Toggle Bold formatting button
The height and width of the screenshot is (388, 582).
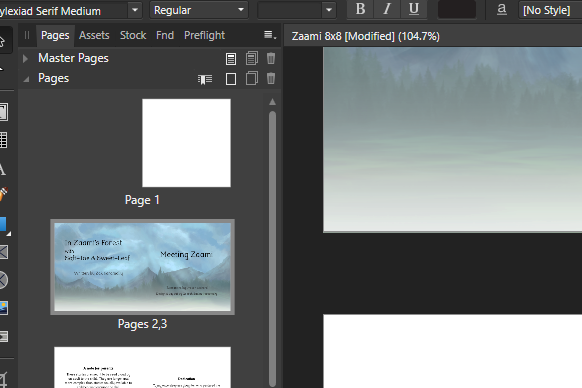pyautogui.click(x=360, y=9)
